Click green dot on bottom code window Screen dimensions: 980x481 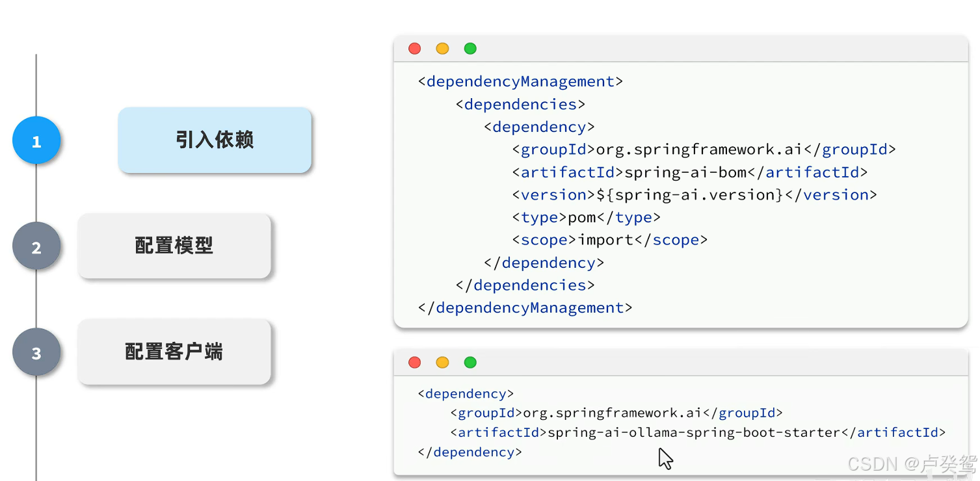(470, 362)
